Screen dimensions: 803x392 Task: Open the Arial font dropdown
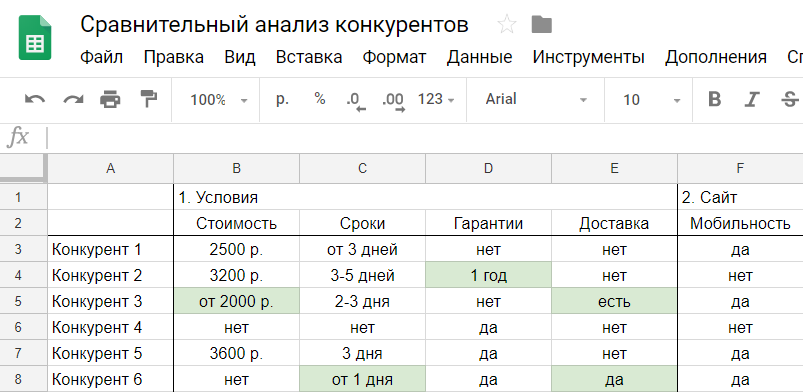point(536,99)
